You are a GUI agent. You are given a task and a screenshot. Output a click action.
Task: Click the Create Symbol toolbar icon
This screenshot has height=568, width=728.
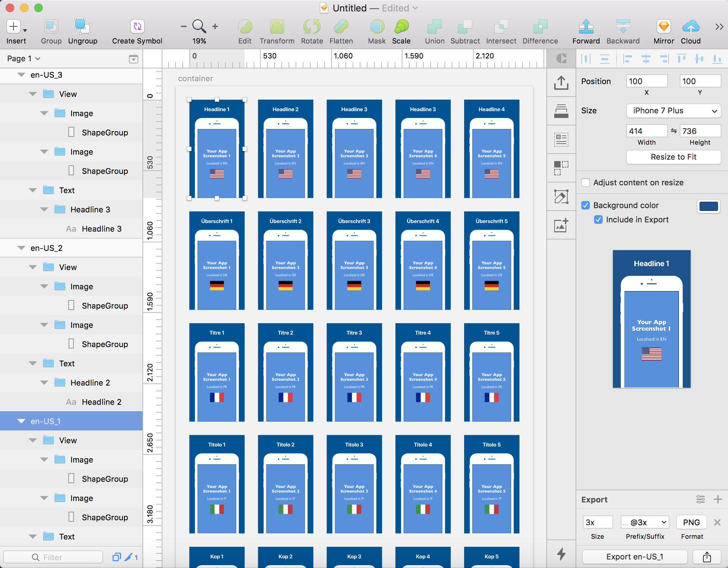(137, 27)
